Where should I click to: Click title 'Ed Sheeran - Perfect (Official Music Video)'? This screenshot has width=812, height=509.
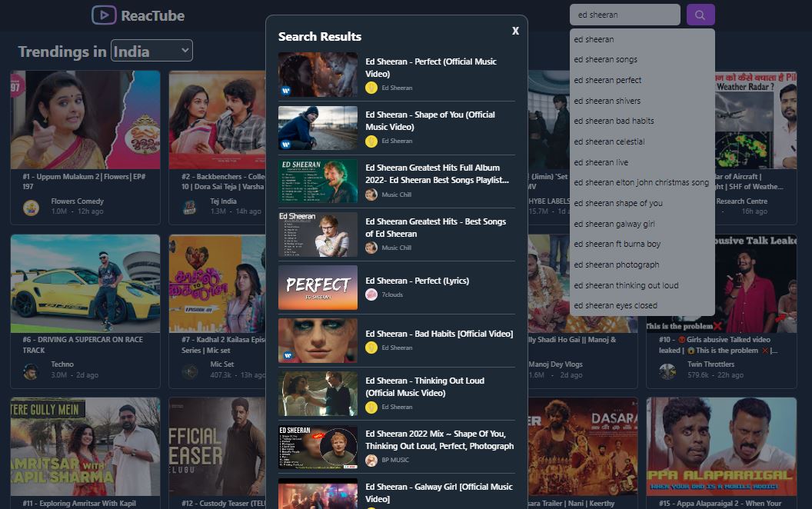point(431,68)
